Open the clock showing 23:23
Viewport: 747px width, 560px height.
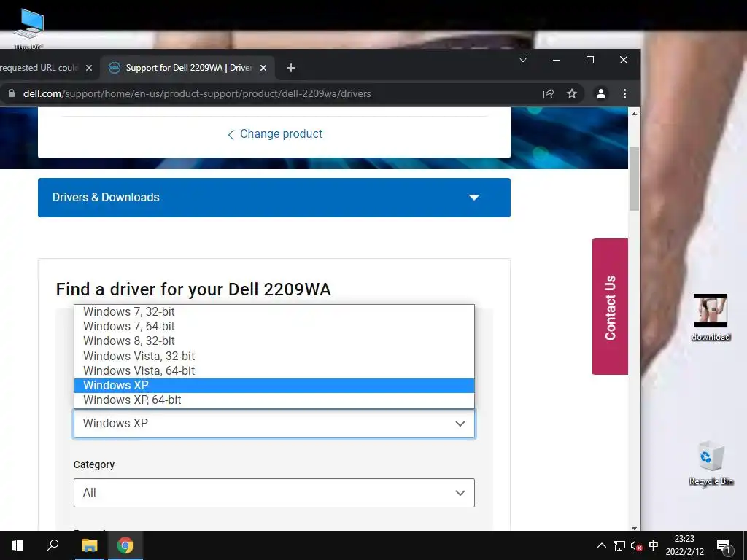(684, 545)
